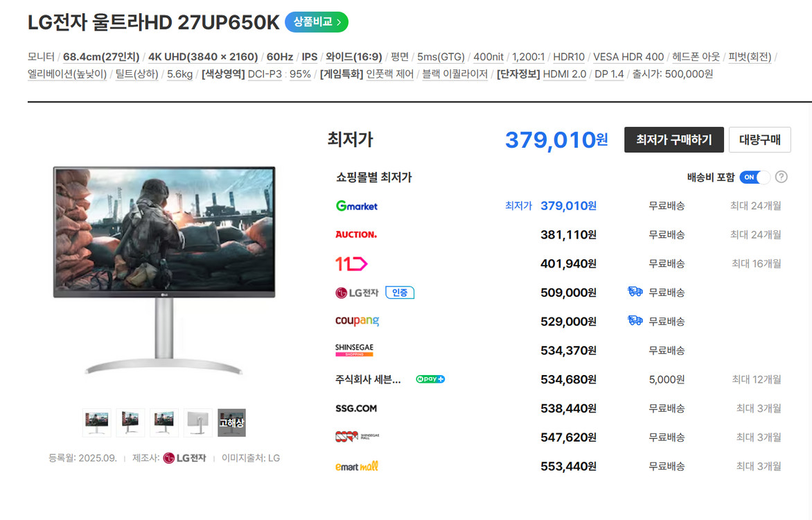Open the emart mall logo
Viewport: 812px width, 520px height.
tap(356, 466)
